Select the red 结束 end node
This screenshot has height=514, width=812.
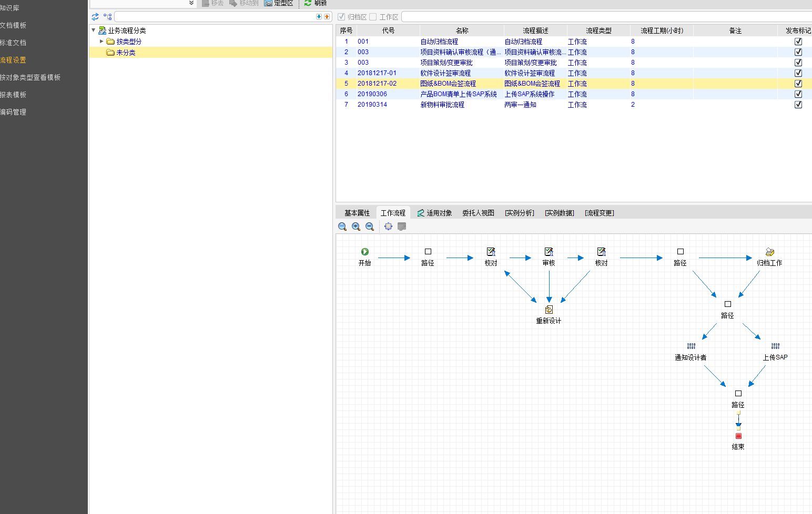click(x=738, y=436)
